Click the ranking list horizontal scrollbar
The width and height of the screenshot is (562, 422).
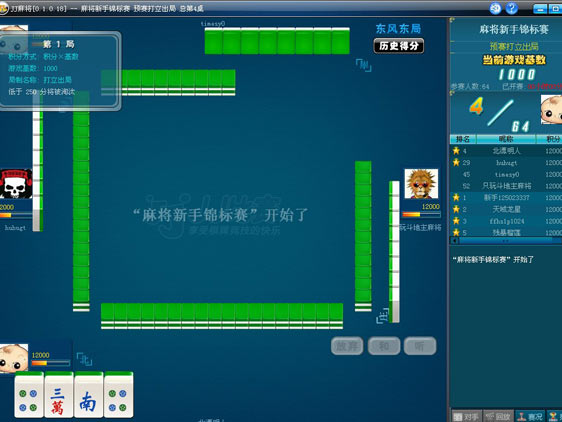coord(506,241)
